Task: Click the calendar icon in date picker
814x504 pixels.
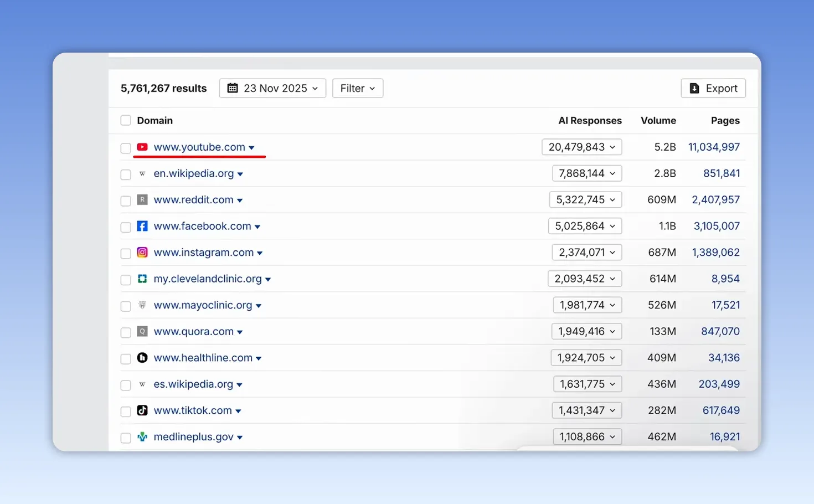Action: [233, 88]
